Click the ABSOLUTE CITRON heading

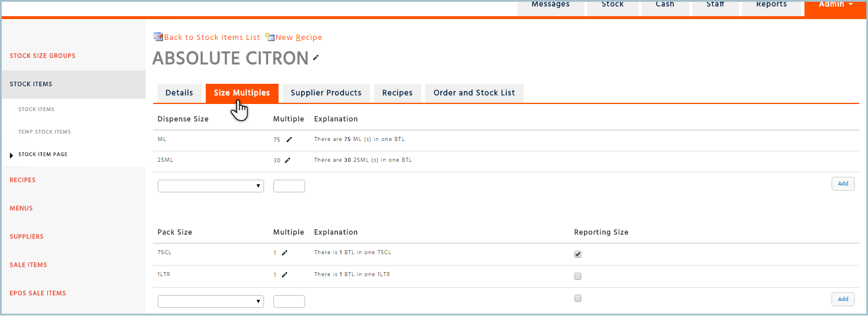(231, 58)
